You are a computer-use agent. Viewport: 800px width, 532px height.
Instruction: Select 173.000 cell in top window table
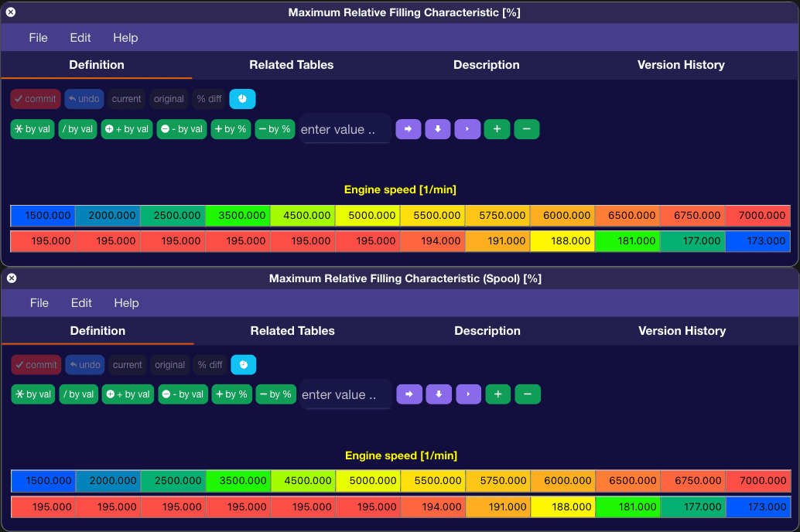pos(757,241)
